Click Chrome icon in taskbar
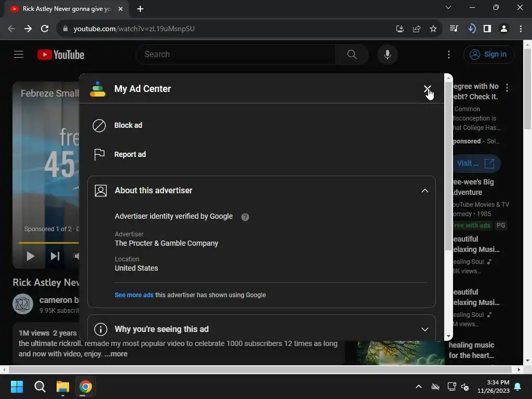Image resolution: width=532 pixels, height=399 pixels. coord(86,387)
